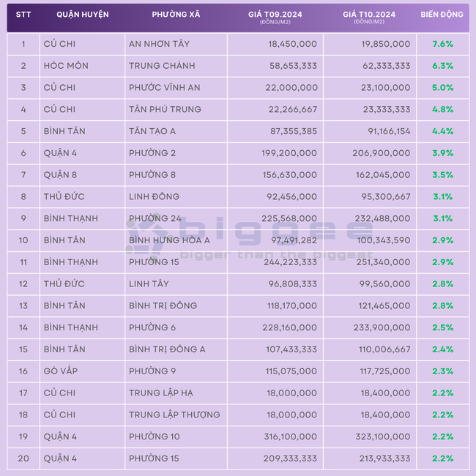Click the GIÁ T09.2024 column header
The image size is (476, 476).
pyautogui.click(x=275, y=18)
